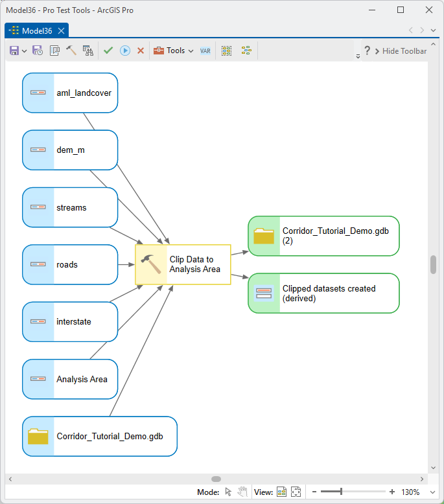Click the vertical scrollbar thumb
Image resolution: width=444 pixels, height=504 pixels.
[x=433, y=264]
